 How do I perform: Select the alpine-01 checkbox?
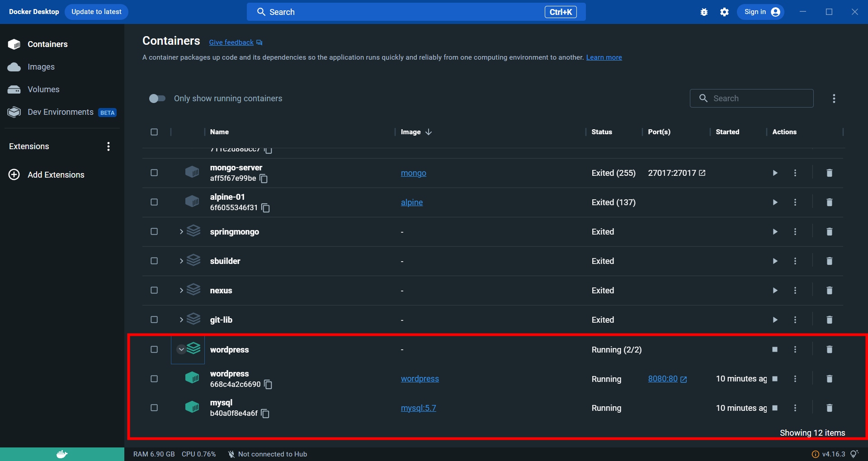point(154,202)
